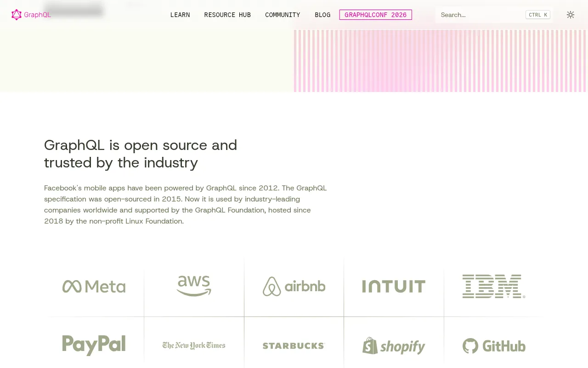This screenshot has width=588, height=368.
Task: Click the GitHub logo
Action: (x=494, y=346)
